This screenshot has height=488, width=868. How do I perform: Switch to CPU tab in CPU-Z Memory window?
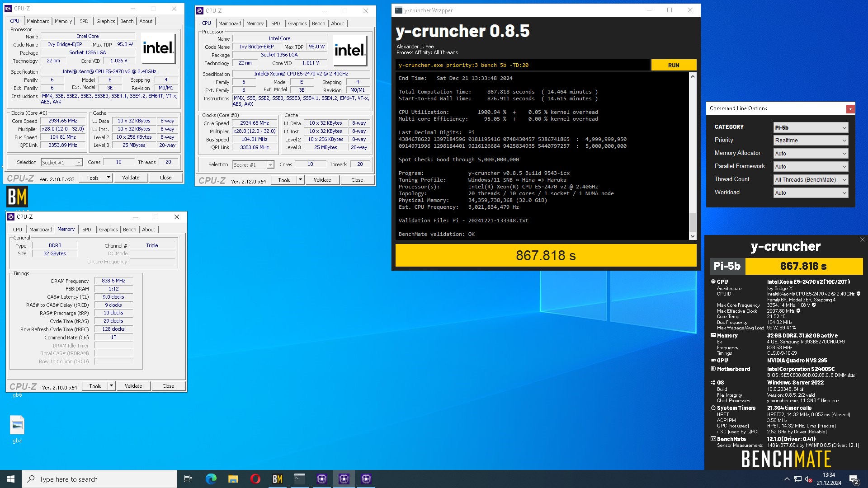pyautogui.click(x=17, y=230)
